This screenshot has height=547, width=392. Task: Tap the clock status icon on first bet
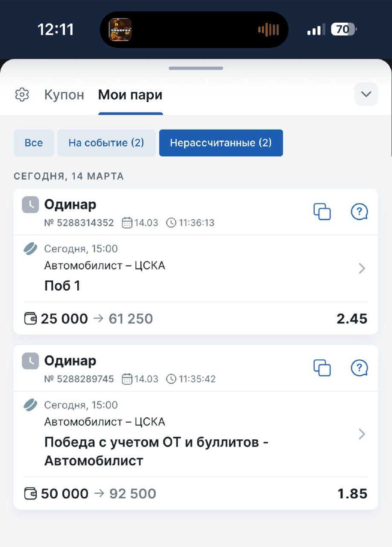30,205
